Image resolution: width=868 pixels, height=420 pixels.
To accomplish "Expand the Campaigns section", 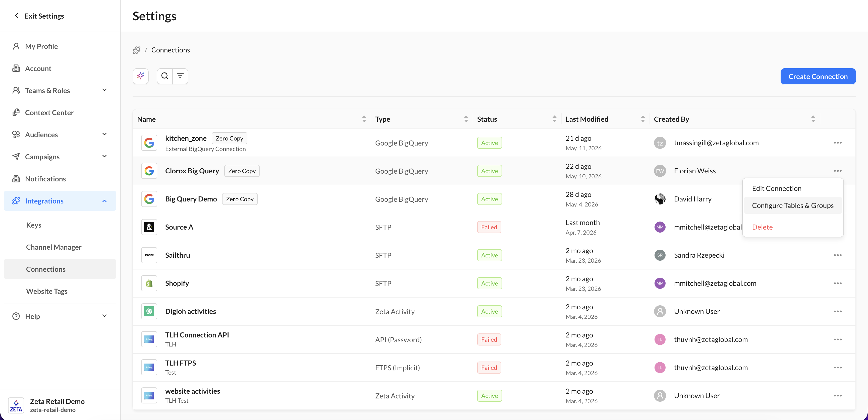I will (104, 157).
